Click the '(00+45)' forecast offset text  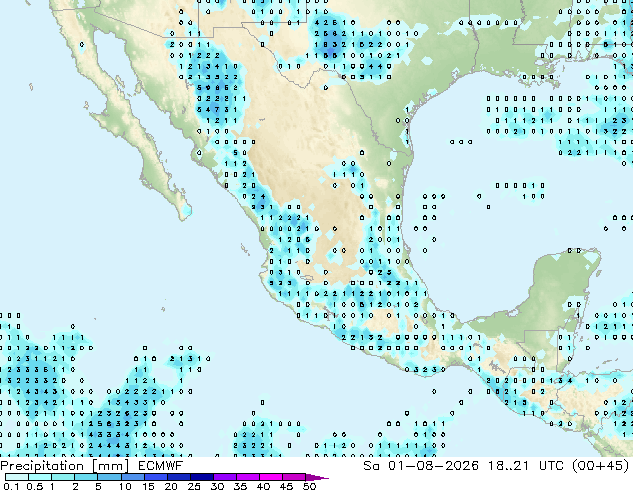pyautogui.click(x=601, y=466)
